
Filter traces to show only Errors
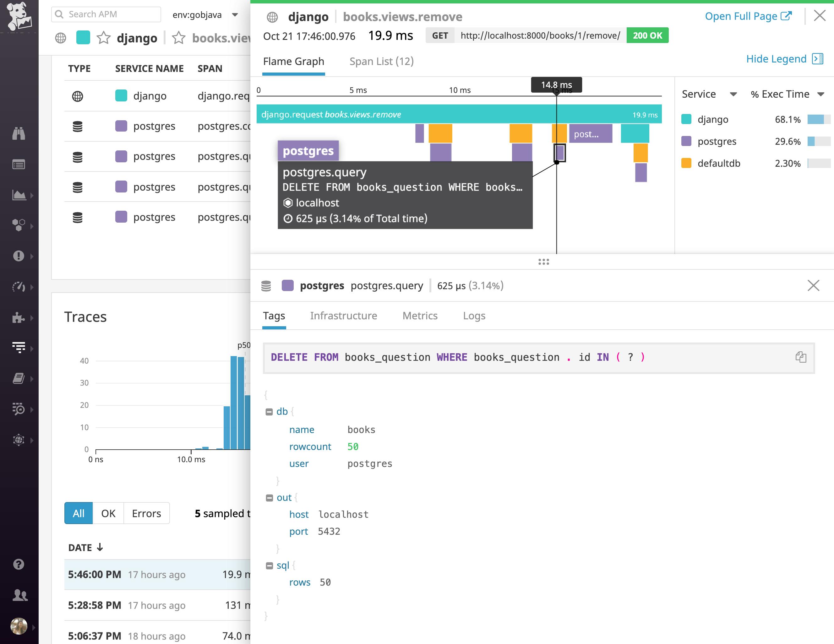pos(146,513)
